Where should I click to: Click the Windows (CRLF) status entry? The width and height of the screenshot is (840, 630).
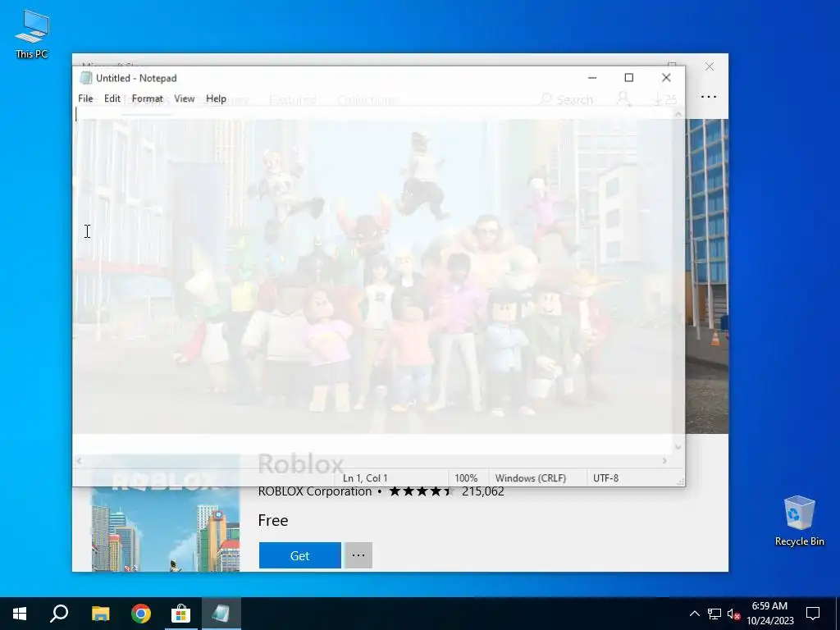tap(531, 478)
